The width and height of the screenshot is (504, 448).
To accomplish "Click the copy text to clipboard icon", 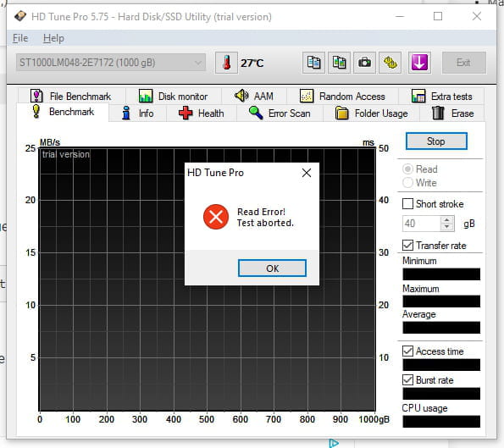I will click(x=313, y=63).
